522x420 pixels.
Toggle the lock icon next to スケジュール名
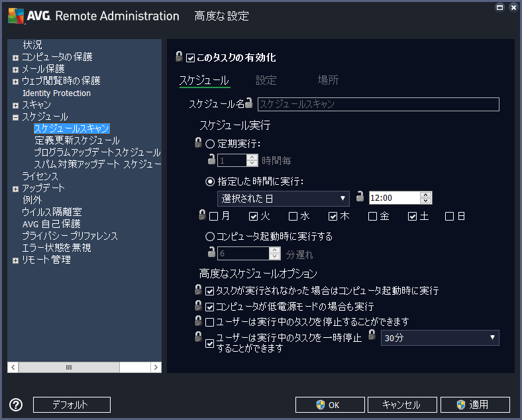click(x=248, y=103)
